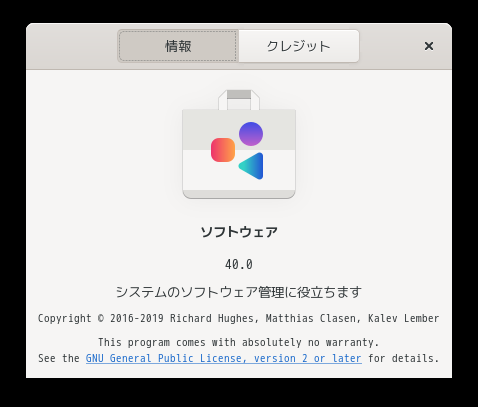
Task: Select the ソフトウェア application title
Action: (x=239, y=232)
